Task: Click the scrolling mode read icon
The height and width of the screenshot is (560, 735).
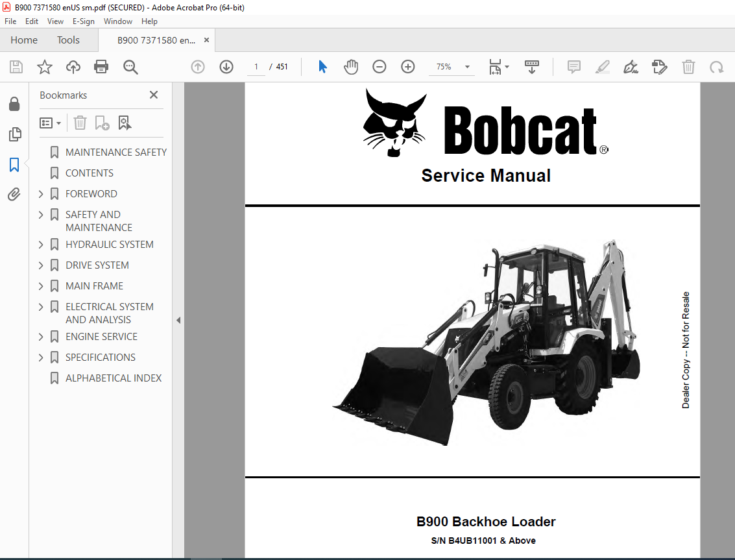Action: click(x=531, y=67)
